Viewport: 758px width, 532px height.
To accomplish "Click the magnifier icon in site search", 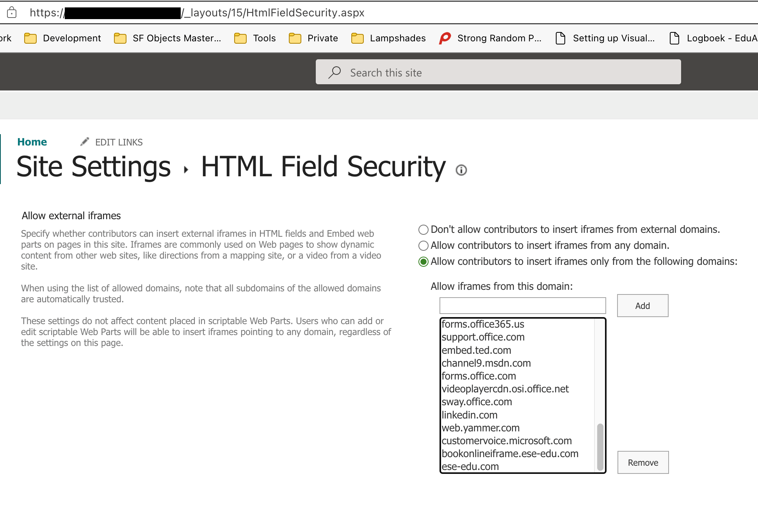I will 335,72.
